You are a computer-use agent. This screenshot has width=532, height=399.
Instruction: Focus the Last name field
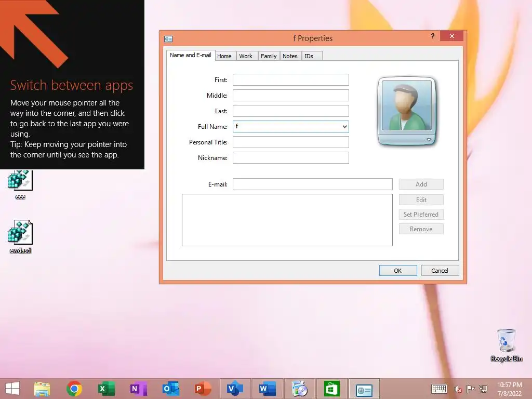click(x=291, y=111)
